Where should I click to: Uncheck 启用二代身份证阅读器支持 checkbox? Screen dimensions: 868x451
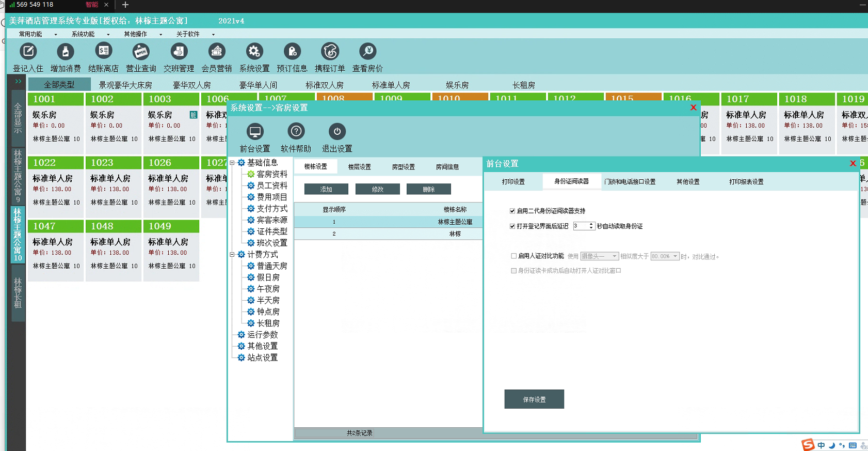[x=512, y=211]
